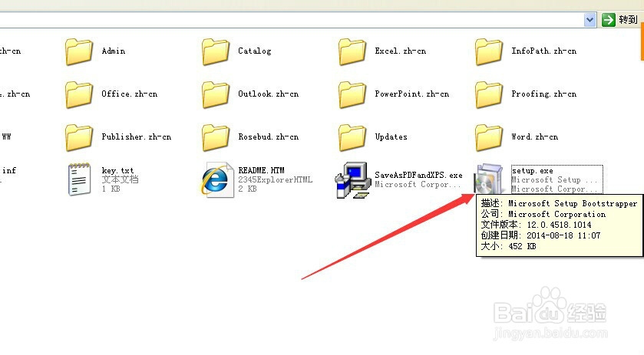This screenshot has width=644, height=355.
Task: Open the Admin folder icon
Action: (x=78, y=51)
